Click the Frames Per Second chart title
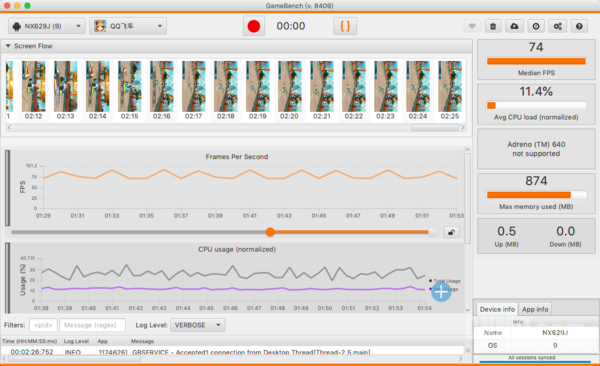This screenshot has width=600, height=366. pos(237,157)
